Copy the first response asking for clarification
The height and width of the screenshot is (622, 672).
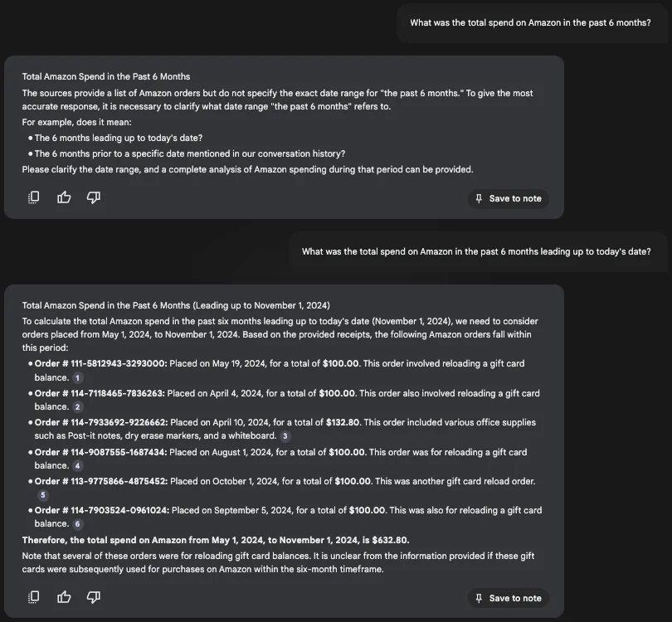pos(34,197)
